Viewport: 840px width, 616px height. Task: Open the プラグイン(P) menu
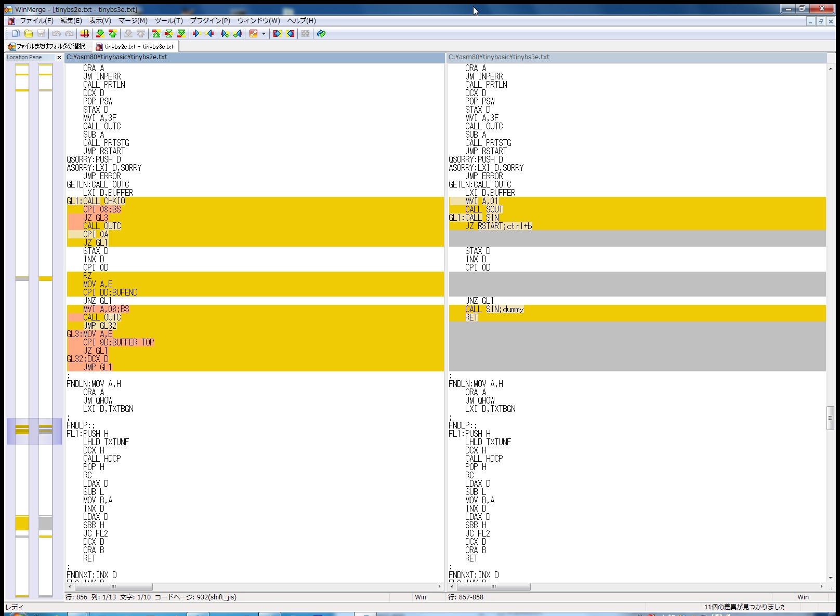tap(210, 21)
